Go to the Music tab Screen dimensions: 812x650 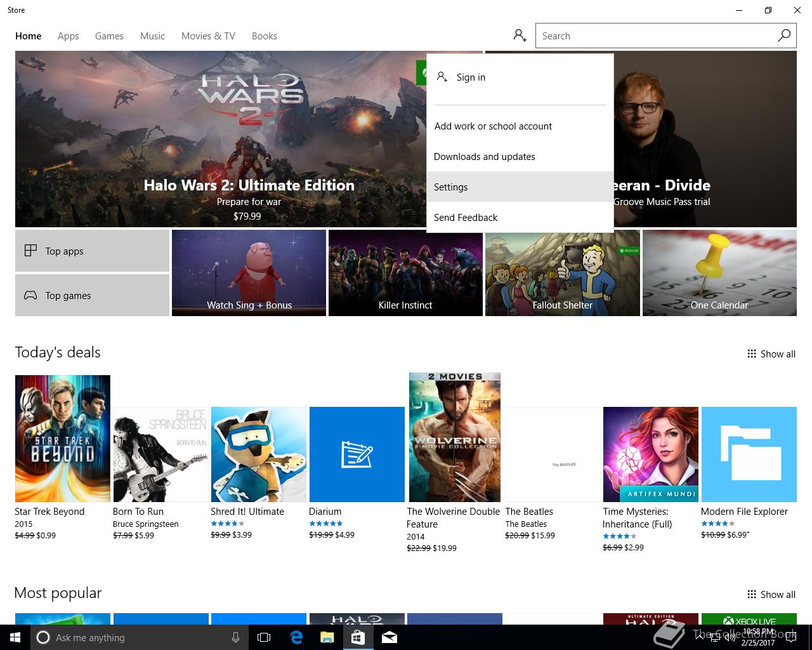tap(152, 36)
